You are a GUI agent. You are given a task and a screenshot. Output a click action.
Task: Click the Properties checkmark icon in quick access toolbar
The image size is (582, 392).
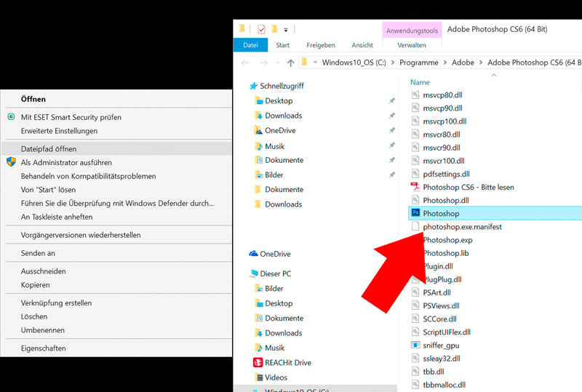[261, 29]
